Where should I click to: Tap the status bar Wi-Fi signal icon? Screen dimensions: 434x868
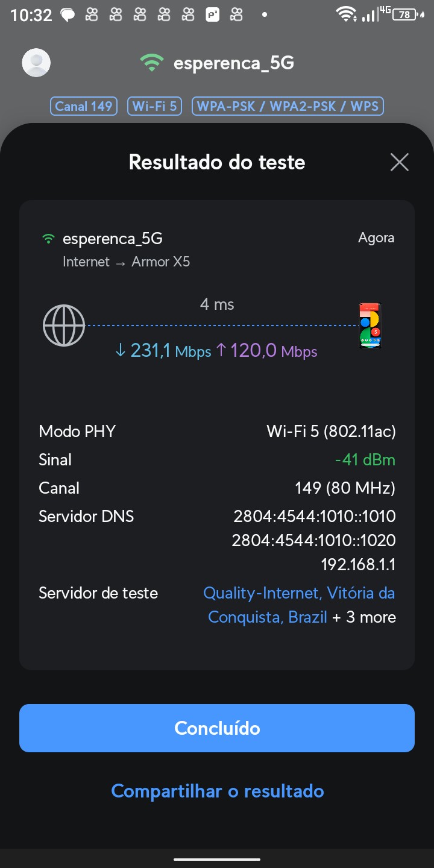coord(345,14)
